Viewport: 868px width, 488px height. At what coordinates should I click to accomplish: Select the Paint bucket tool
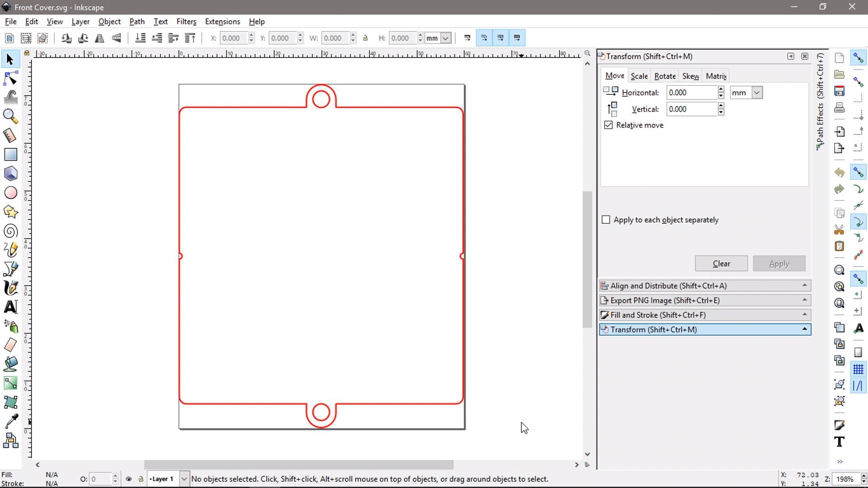10,364
